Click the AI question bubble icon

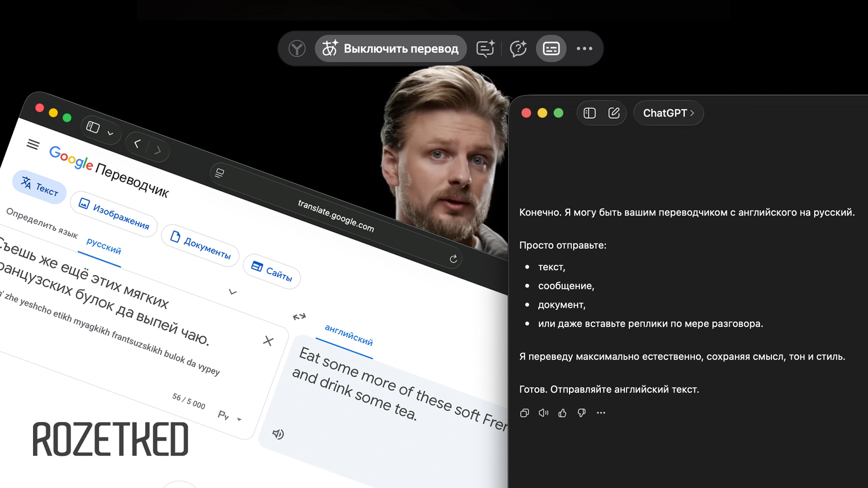coord(518,48)
